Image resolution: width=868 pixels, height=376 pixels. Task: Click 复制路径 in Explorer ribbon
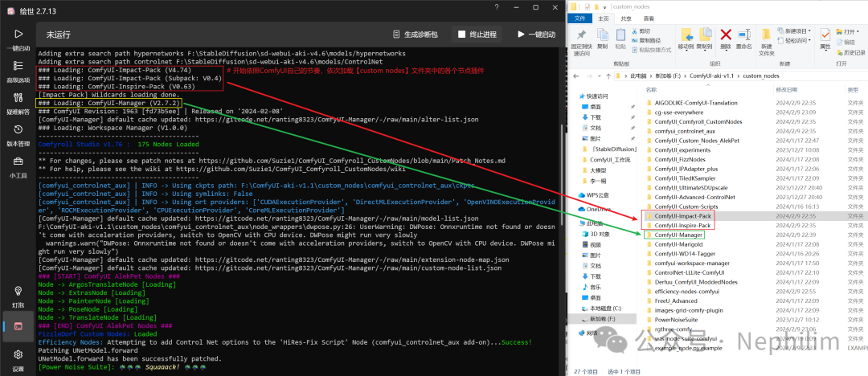[x=645, y=40]
